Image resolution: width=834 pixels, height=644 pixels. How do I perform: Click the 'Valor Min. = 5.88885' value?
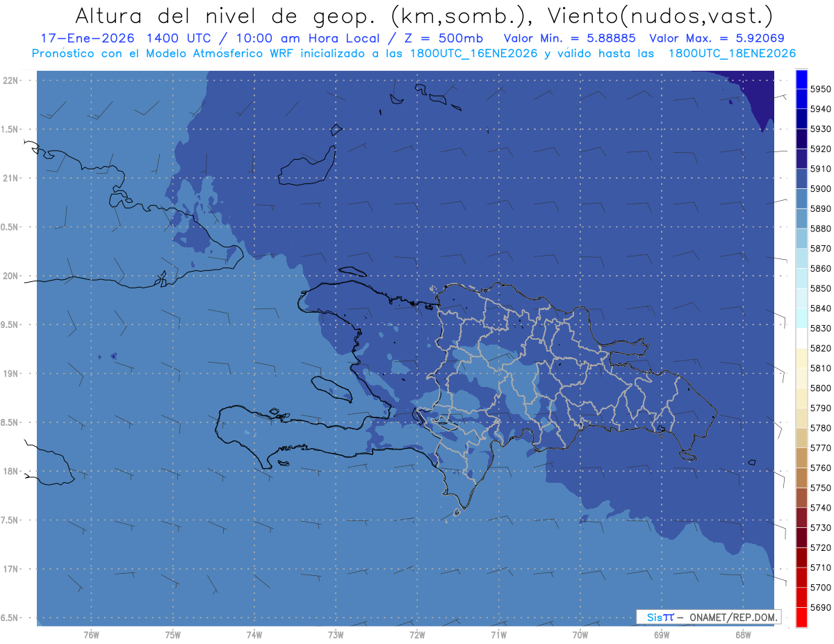coord(569,38)
